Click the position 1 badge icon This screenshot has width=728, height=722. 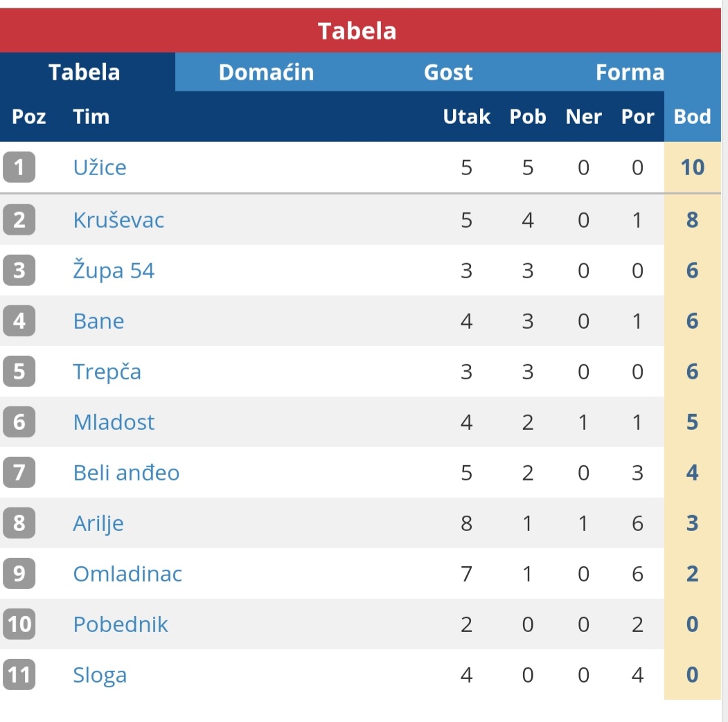coord(19,167)
